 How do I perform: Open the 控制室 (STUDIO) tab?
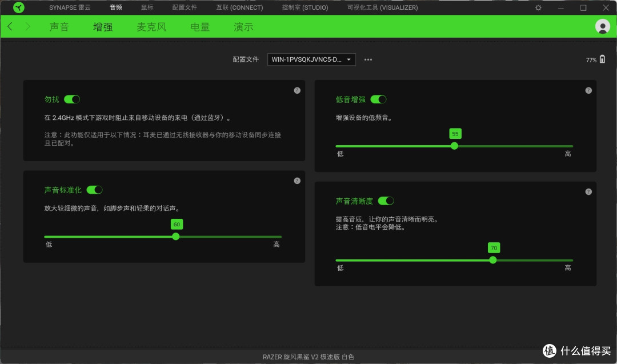pyautogui.click(x=305, y=7)
